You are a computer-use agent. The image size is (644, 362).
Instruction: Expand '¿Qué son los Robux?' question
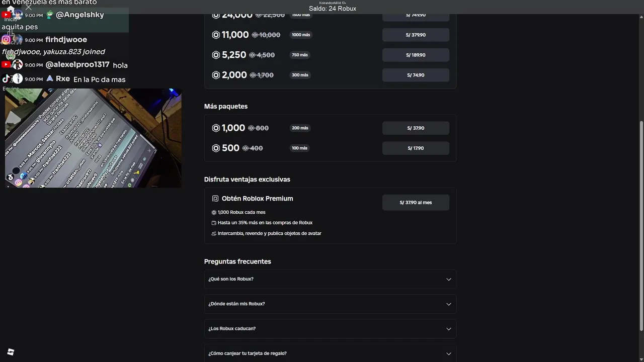[x=330, y=279]
